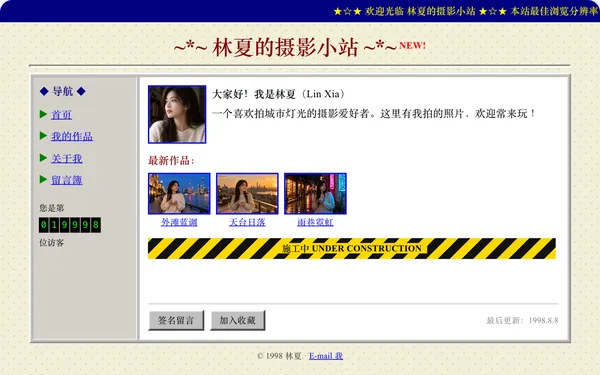
Task: Click the blue diamond left of 导航
Action: [44, 91]
